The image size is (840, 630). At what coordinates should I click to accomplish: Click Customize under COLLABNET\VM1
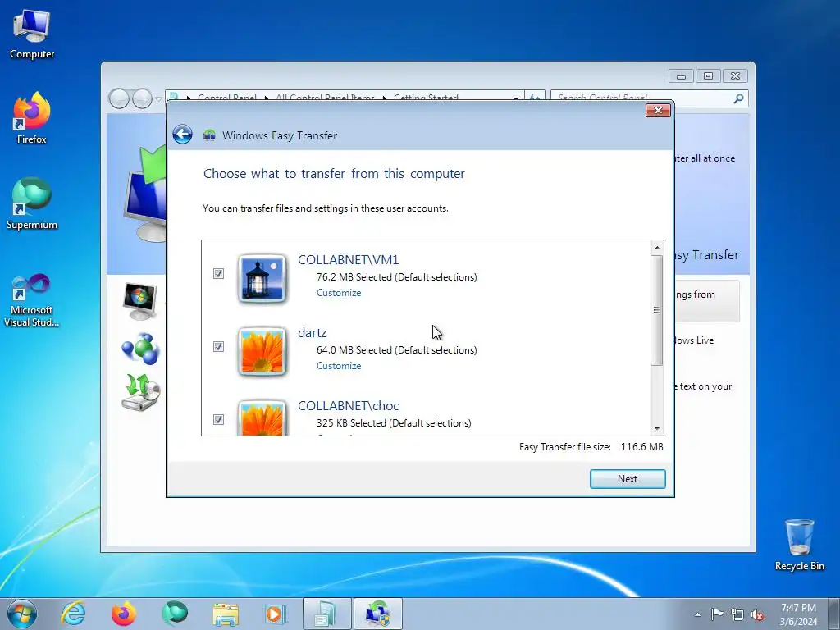click(339, 293)
